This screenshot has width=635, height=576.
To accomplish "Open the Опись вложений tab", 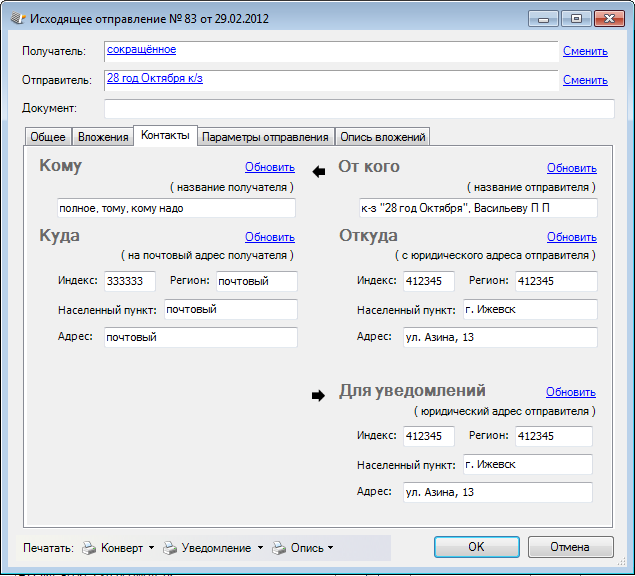I will [383, 137].
